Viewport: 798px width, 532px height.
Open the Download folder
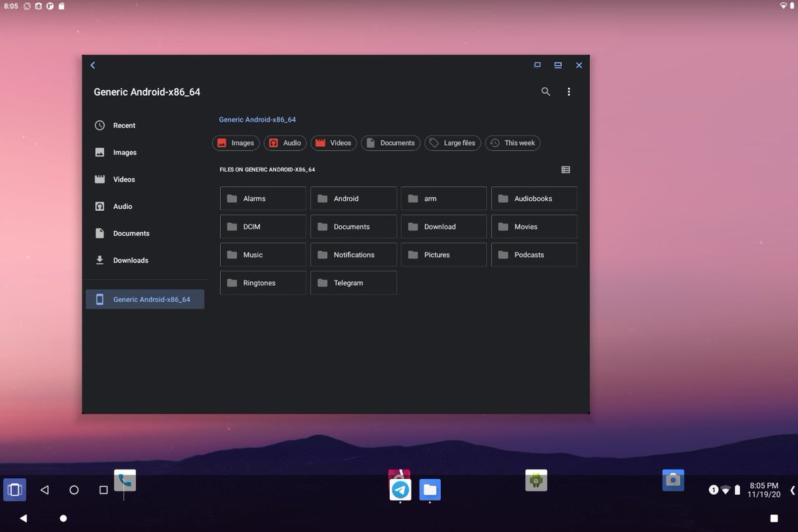[444, 226]
